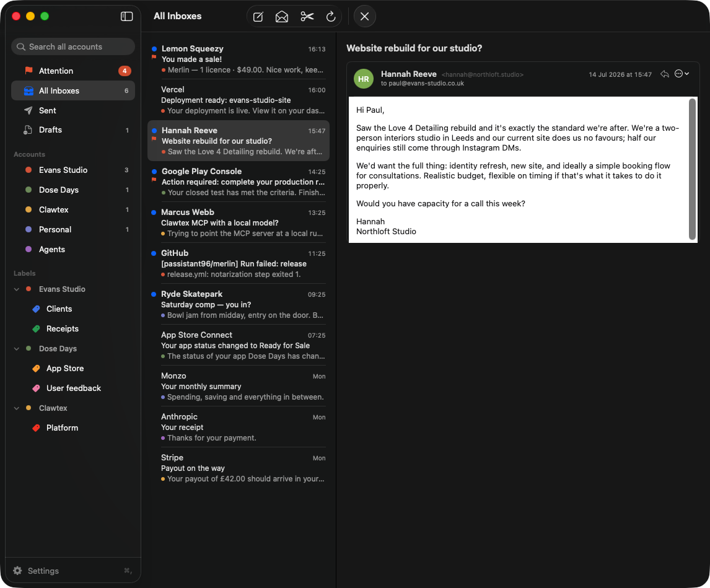Screen dimensions: 710x588
Task: Select the Clawtex account
Action: [x=73, y=210]
